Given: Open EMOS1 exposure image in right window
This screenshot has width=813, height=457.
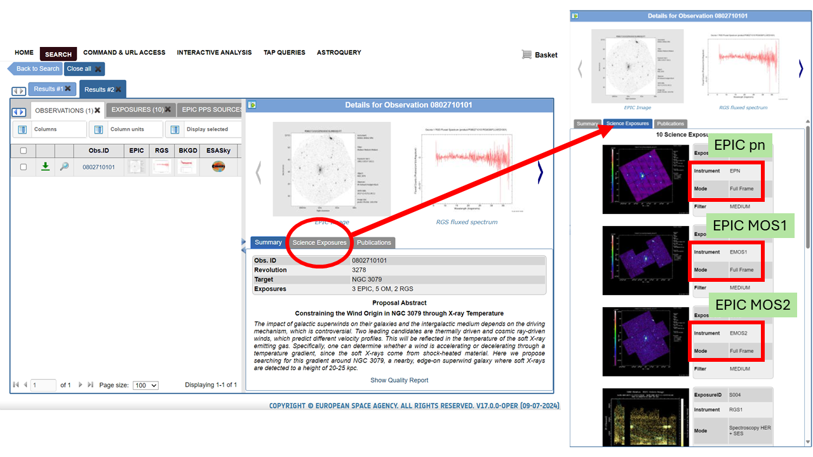Looking at the screenshot, I should click(646, 260).
